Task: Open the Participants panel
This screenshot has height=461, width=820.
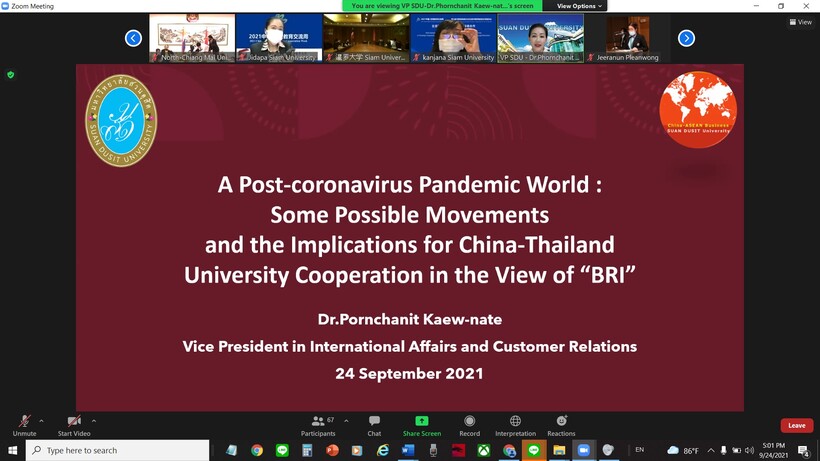Action: pos(318,425)
